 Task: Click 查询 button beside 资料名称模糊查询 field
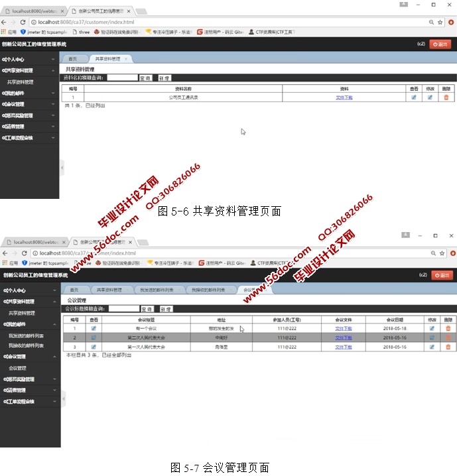point(145,78)
